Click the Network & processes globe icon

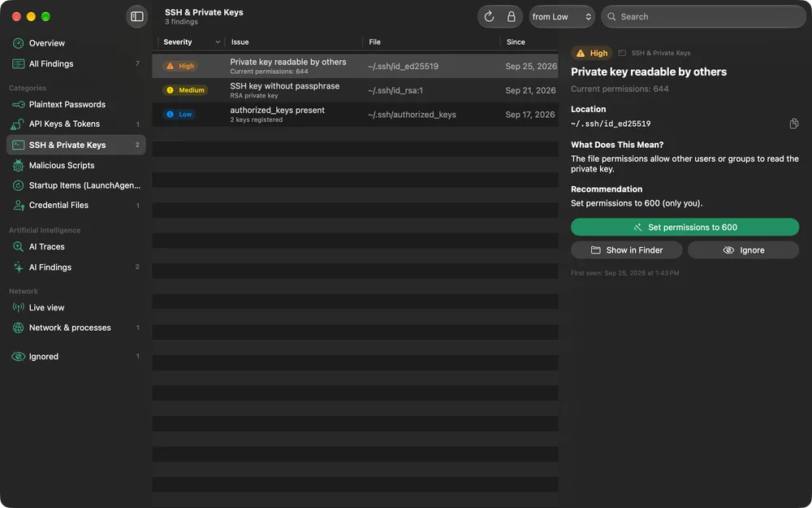point(18,328)
